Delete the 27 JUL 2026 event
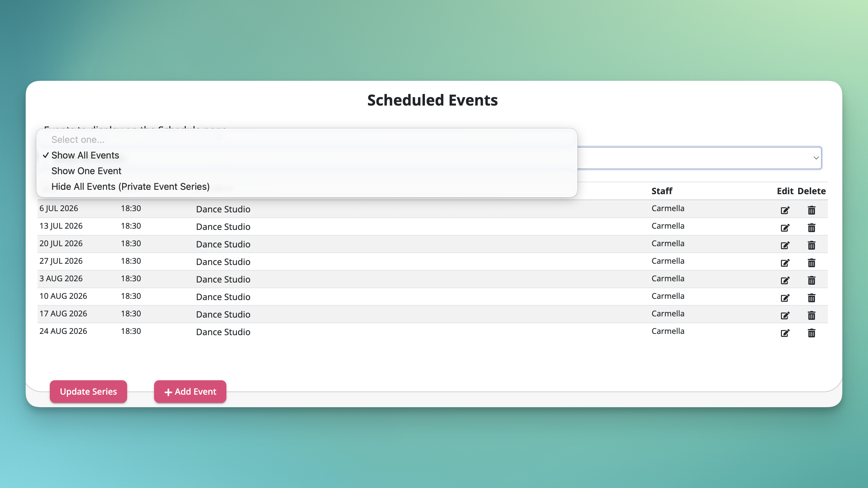This screenshot has width=868, height=488. click(811, 263)
